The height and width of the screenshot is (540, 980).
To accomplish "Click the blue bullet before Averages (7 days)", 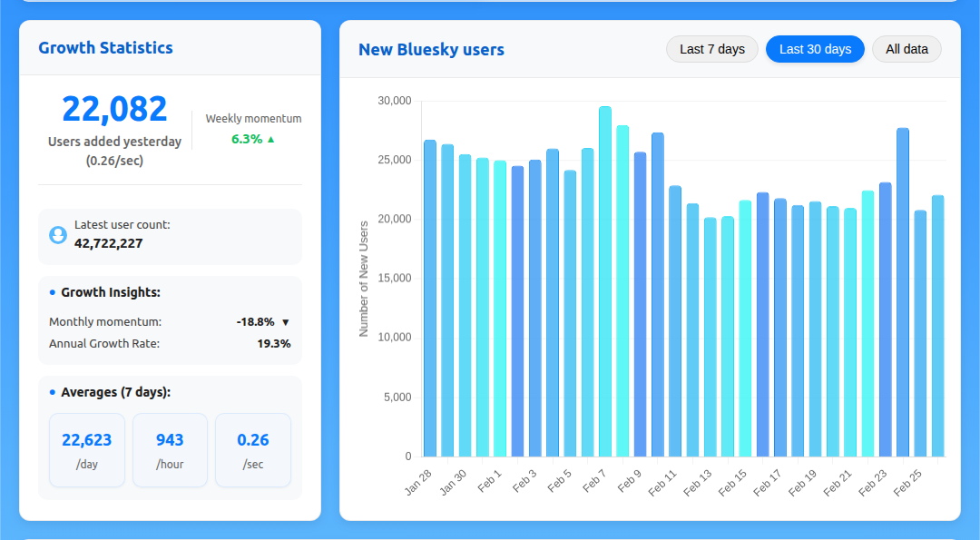I will (x=53, y=392).
